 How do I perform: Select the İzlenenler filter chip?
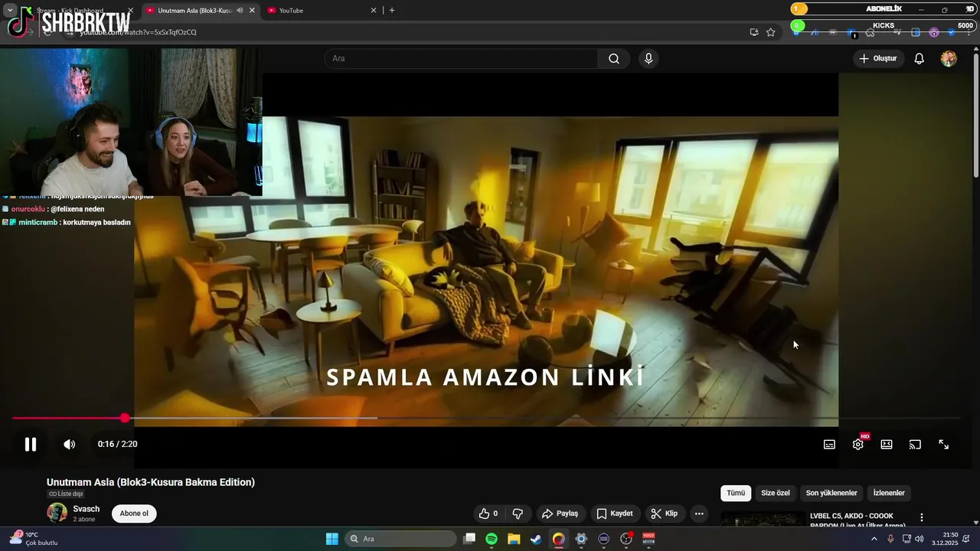tap(889, 493)
